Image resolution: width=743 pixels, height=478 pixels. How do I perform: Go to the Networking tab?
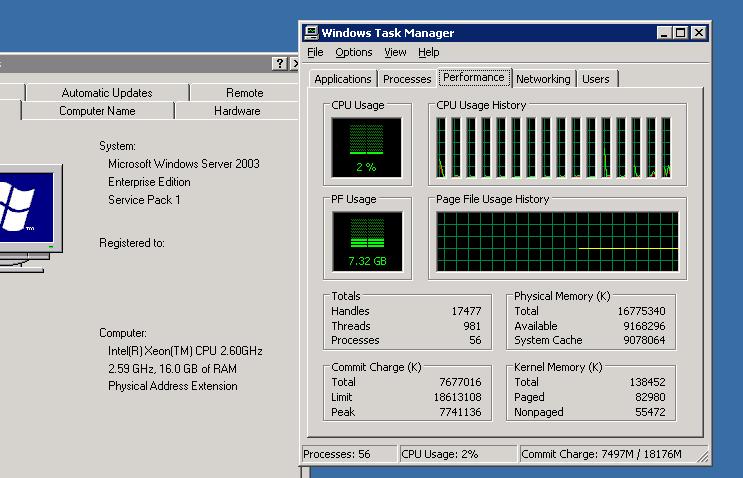click(543, 79)
